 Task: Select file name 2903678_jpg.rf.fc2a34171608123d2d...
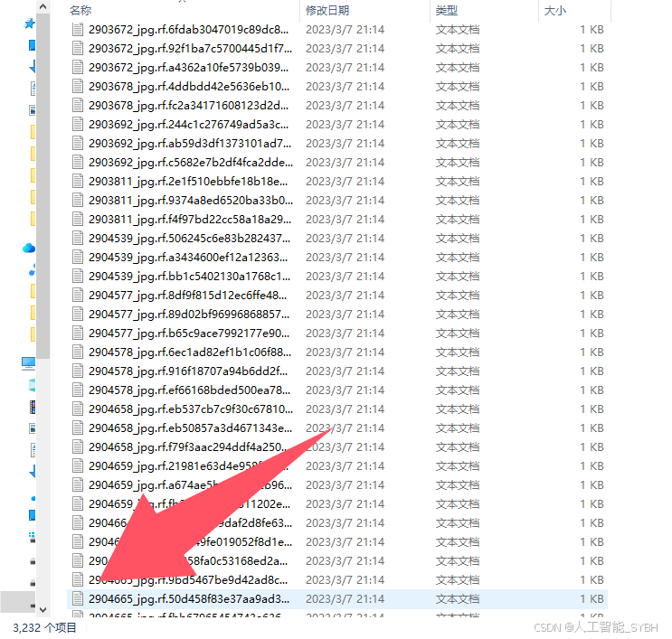(x=188, y=106)
